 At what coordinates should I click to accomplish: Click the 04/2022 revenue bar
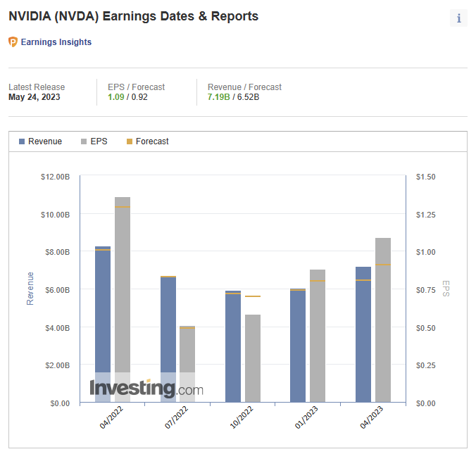click(x=103, y=324)
